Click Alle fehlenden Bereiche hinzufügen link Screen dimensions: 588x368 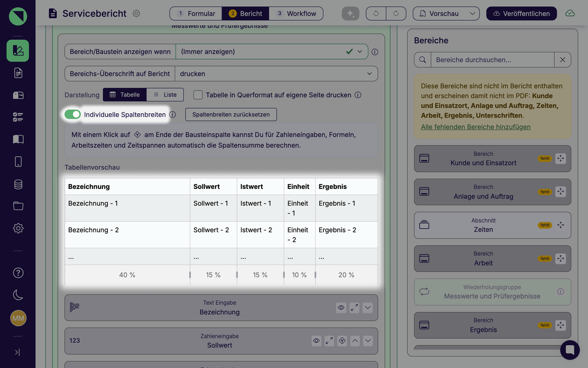(476, 127)
